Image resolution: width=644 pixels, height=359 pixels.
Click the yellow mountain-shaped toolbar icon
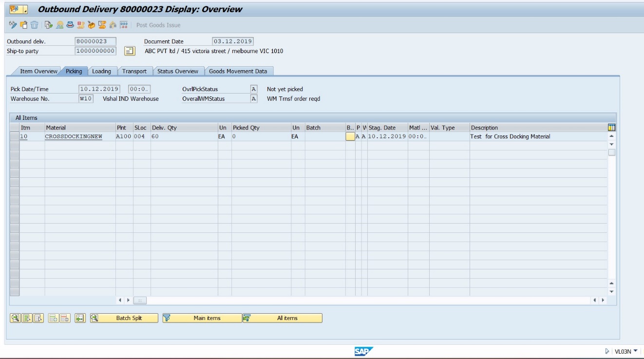click(59, 25)
